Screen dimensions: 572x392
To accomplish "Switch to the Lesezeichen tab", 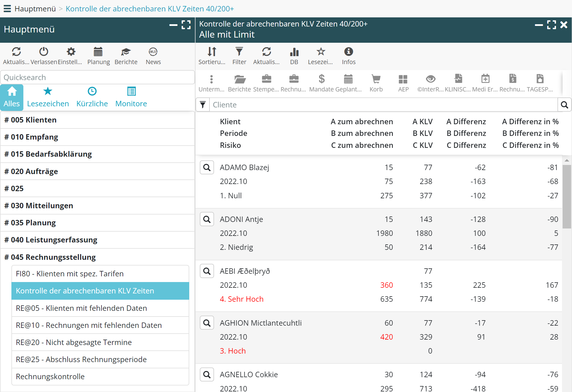I will click(x=48, y=97).
